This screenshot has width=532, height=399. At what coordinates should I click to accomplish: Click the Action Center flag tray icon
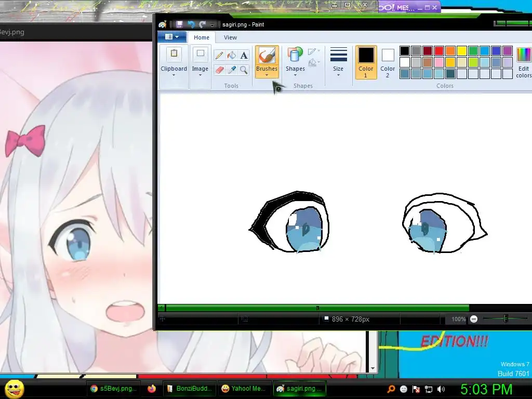point(416,389)
